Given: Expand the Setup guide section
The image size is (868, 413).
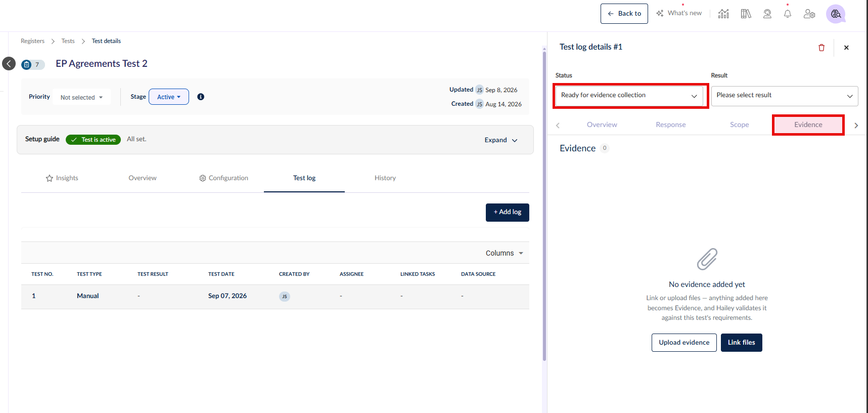Looking at the screenshot, I should pos(501,140).
